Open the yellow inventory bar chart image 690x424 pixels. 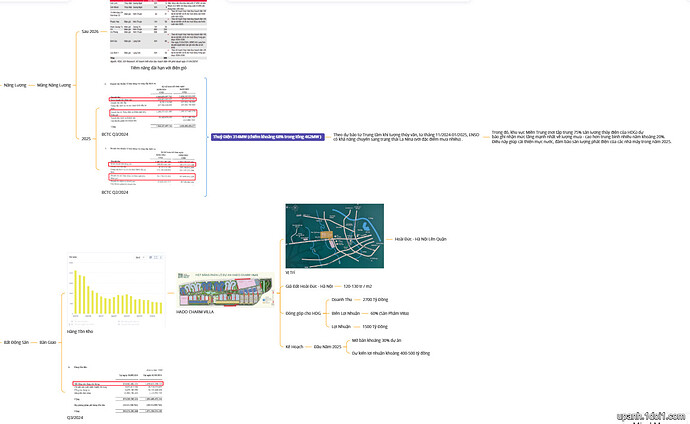pos(116,289)
